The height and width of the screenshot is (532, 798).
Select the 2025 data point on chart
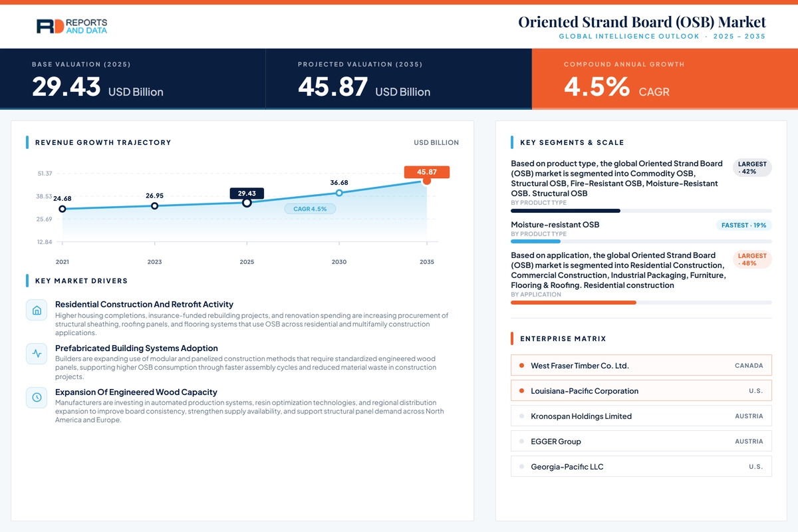pos(247,202)
